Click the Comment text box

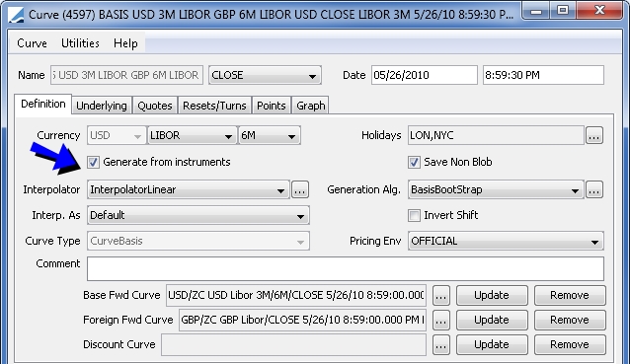[346, 269]
